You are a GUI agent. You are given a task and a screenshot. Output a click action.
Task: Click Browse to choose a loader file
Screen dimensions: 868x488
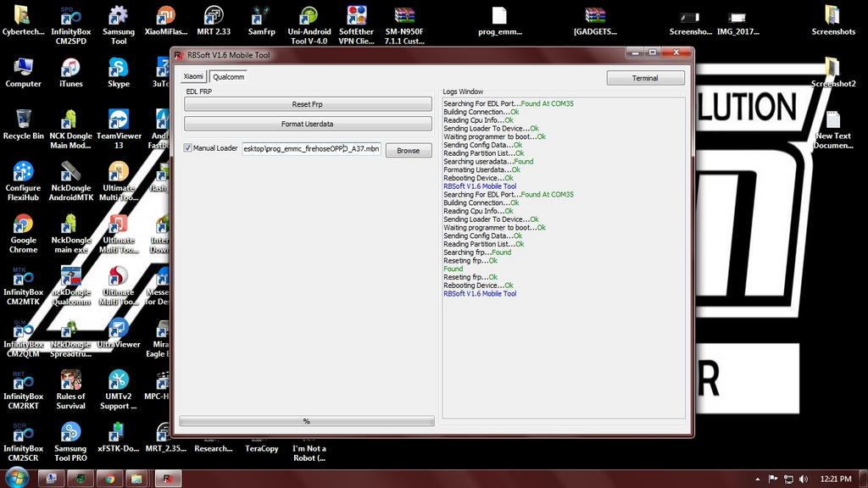pyautogui.click(x=409, y=151)
